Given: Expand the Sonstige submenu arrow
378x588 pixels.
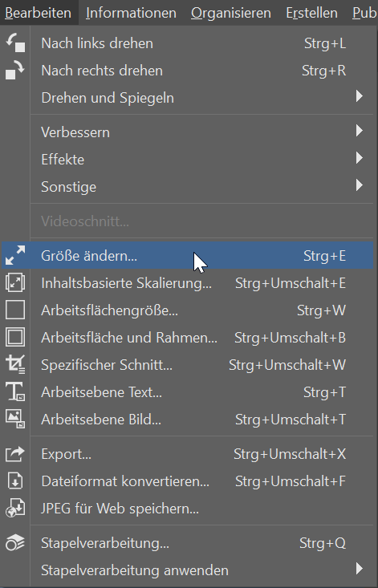Looking at the screenshot, I should (360, 185).
